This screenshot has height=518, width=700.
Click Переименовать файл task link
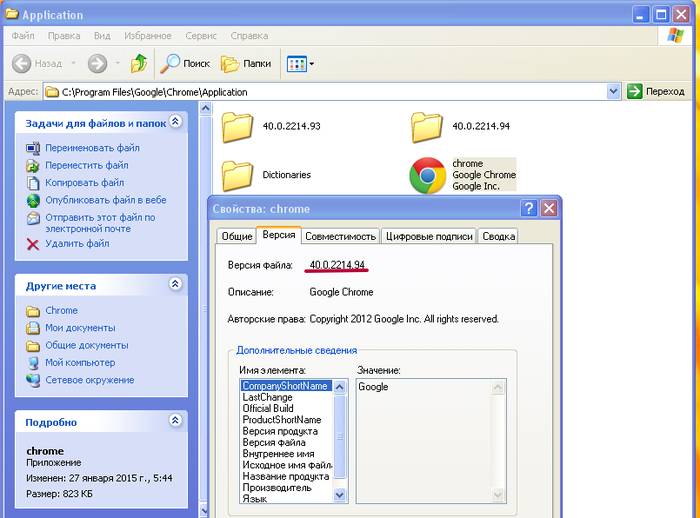click(92, 148)
